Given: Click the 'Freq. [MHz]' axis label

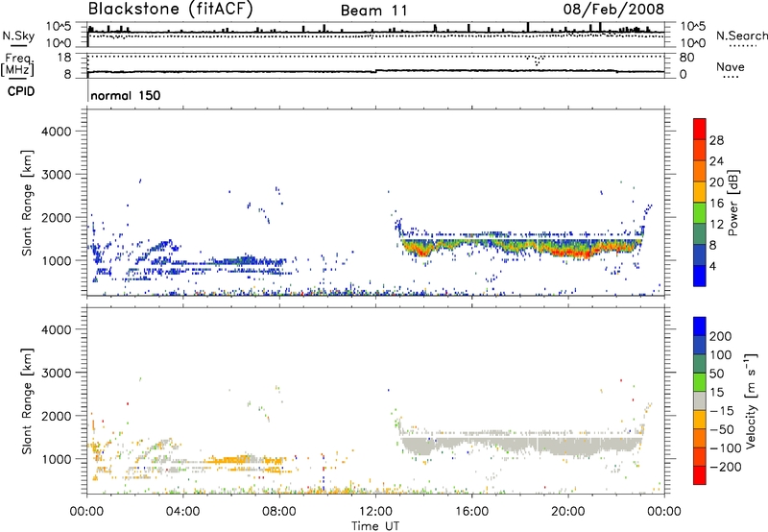Looking at the screenshot, I should click(x=17, y=64).
